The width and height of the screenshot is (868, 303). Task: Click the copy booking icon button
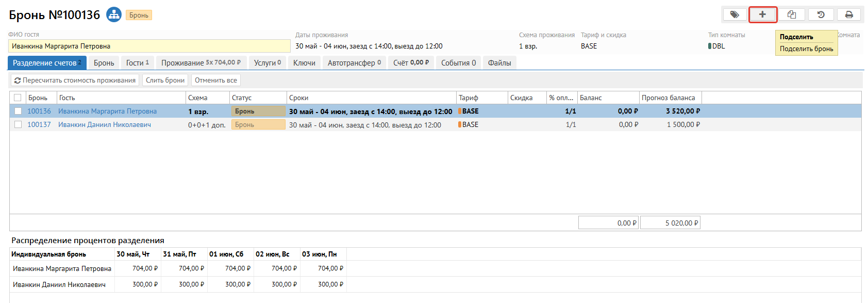(x=792, y=14)
